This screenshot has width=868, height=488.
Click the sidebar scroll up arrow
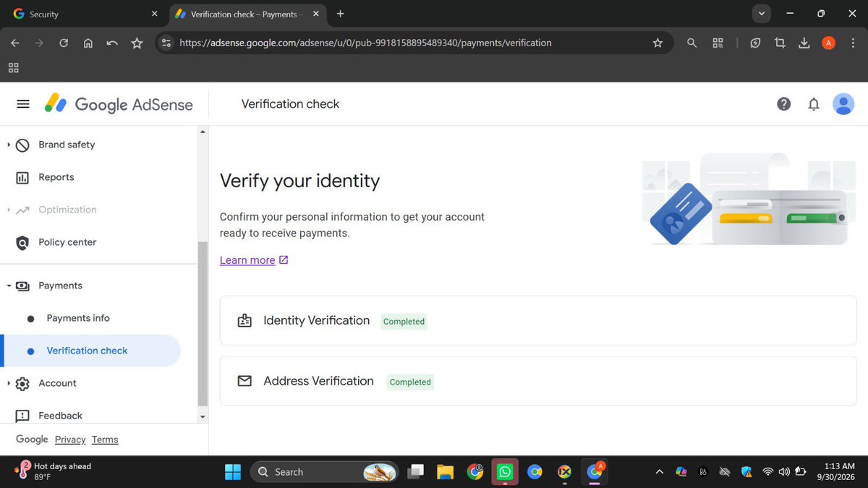[x=203, y=132]
